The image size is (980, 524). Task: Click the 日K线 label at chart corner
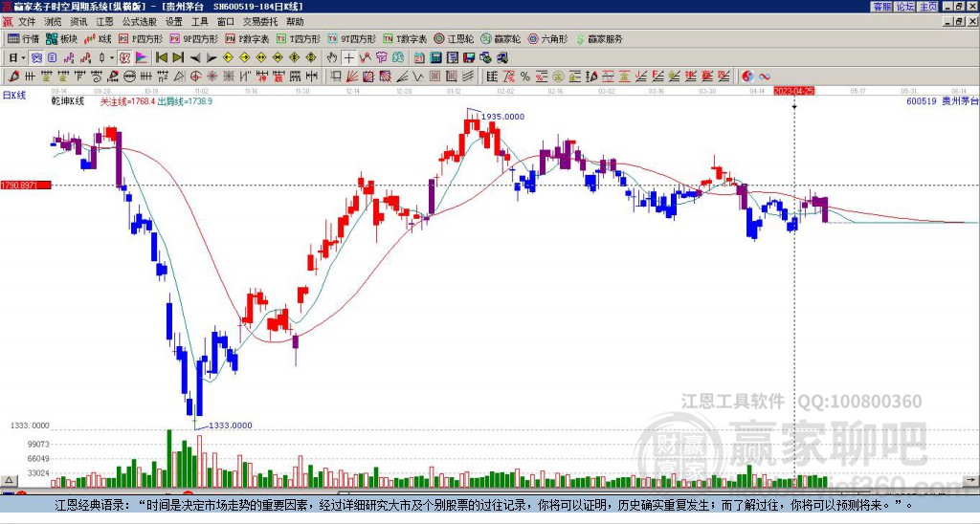point(14,95)
